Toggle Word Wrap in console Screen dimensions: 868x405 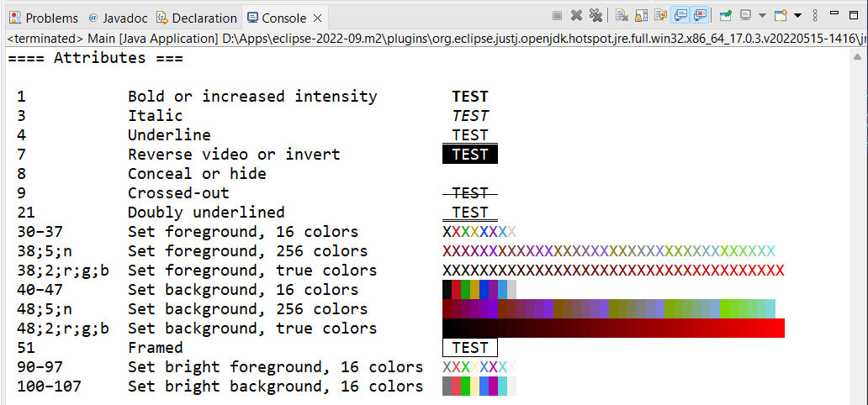pos(660,16)
